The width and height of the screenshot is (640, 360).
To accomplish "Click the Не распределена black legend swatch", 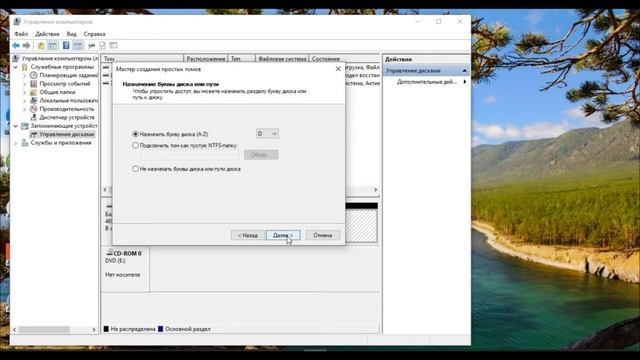I will [106, 329].
